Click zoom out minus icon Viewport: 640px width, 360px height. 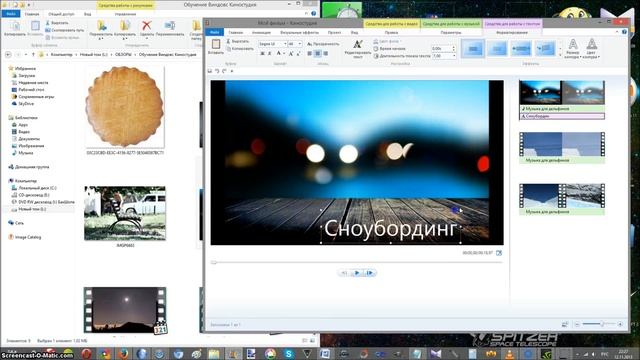point(577,324)
